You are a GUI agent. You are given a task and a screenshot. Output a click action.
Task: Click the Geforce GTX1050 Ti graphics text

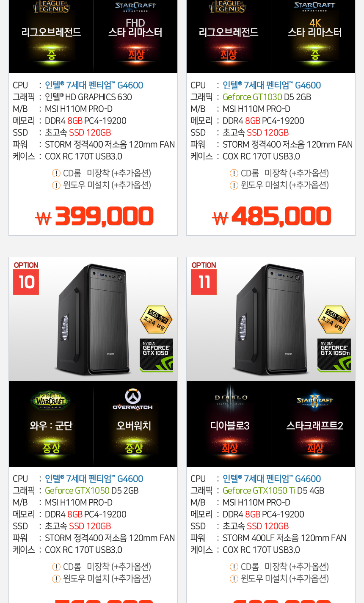[259, 490]
